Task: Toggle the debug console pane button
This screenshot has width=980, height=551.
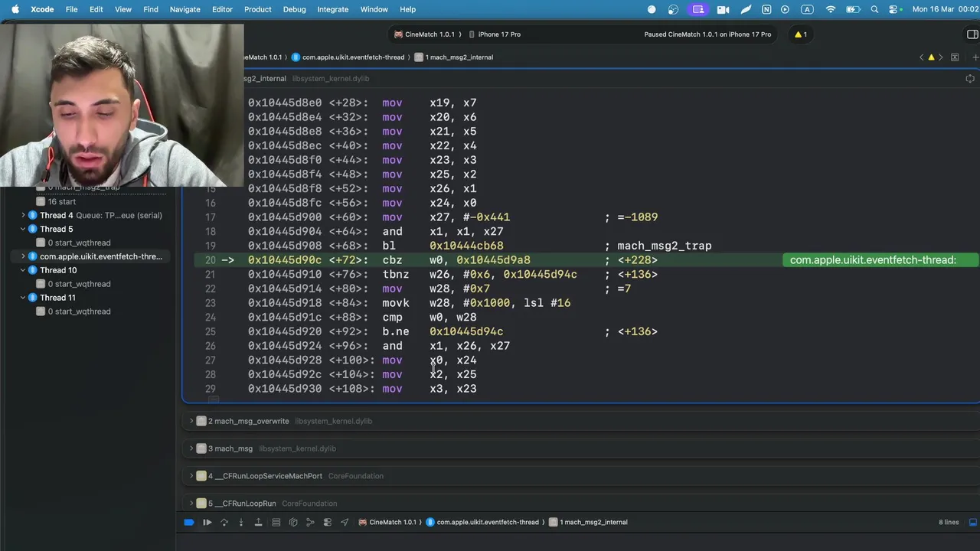Action: click(x=973, y=522)
